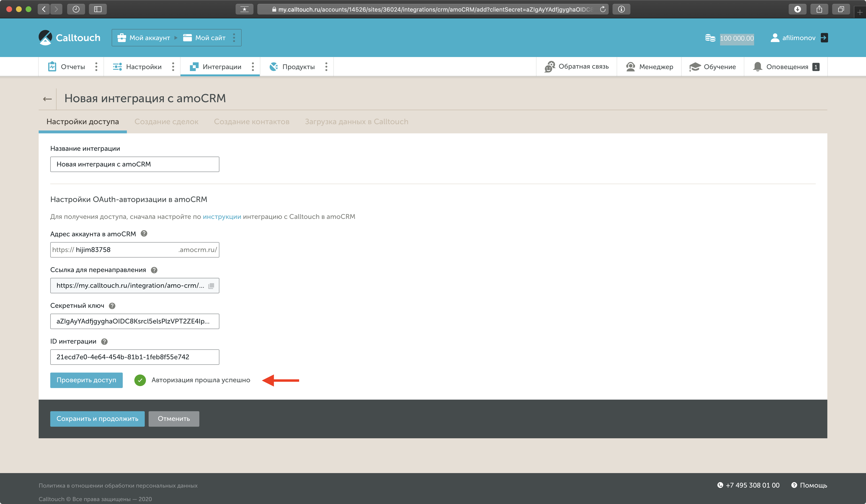The height and width of the screenshot is (504, 866).
Task: Click help icon next to ID интеграции
Action: pyautogui.click(x=104, y=341)
